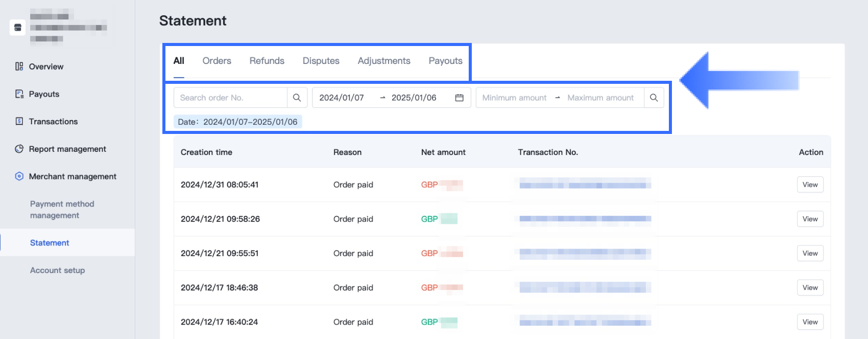
Task: Click the Overview dashboard icon
Action: point(19,66)
